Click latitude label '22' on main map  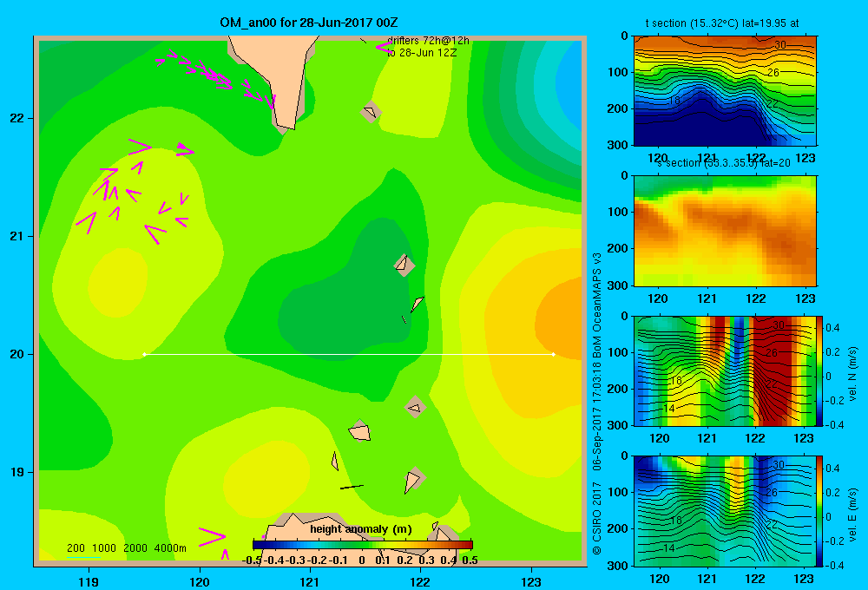pos(17,118)
